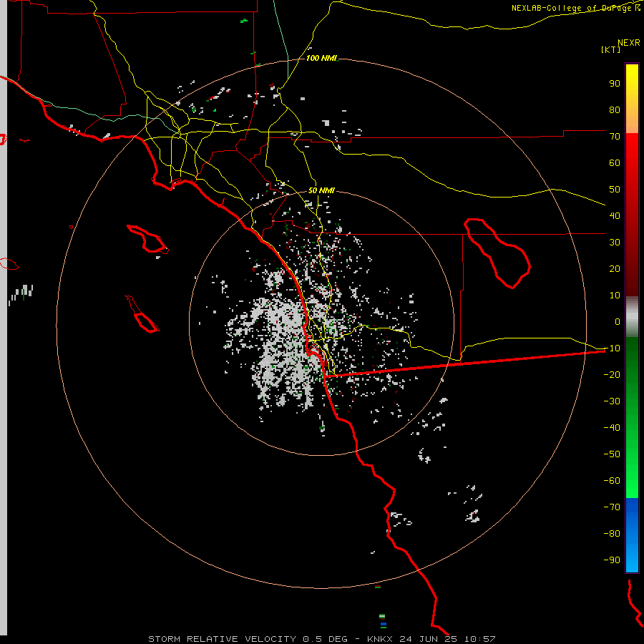Click the 0 value on the velocity scale
Image resolution: width=644 pixels, height=644 pixels.
click(x=618, y=322)
